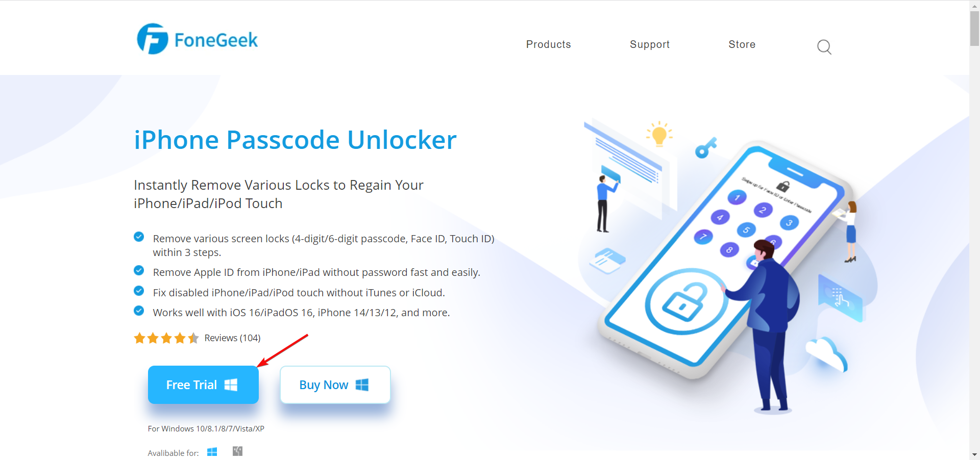
Task: Open the Reviews (104) link
Action: click(x=232, y=338)
